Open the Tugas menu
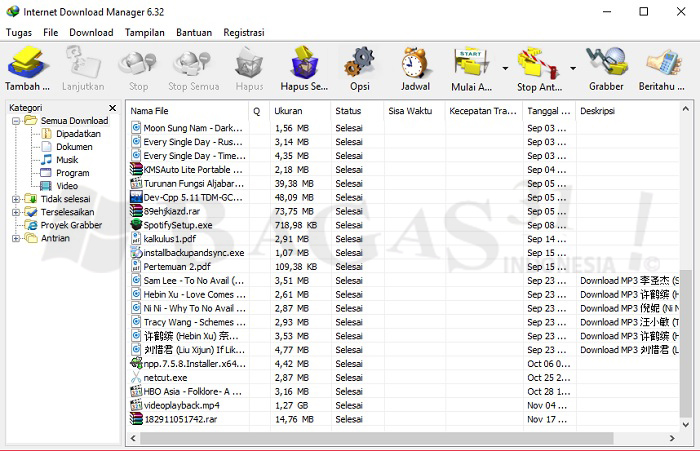Screen dimensions: 700x451 (x=19, y=33)
